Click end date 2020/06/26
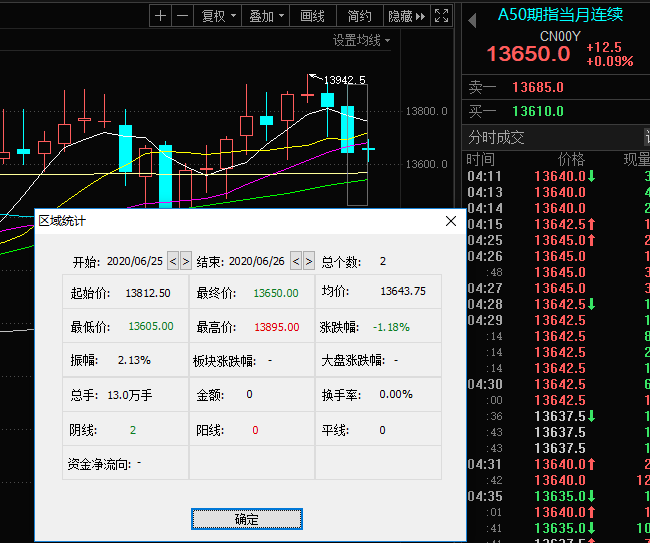Viewport: 650px width, 543px height. 257,261
